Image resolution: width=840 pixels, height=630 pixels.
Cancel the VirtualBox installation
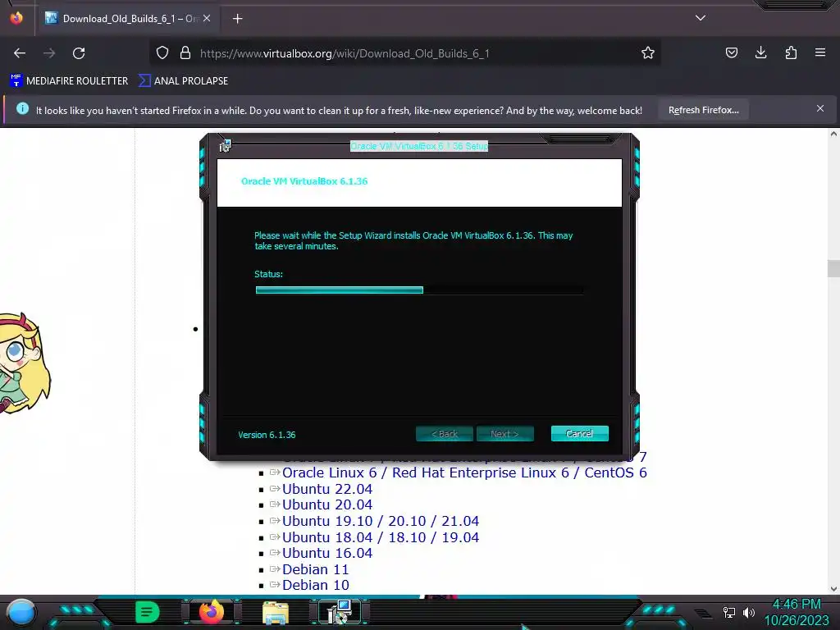coord(579,433)
